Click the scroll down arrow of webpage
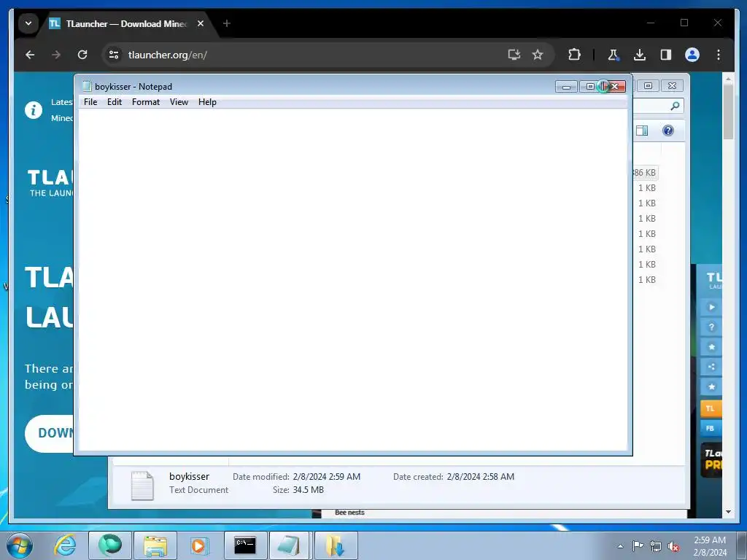747x560 pixels. pyautogui.click(x=728, y=512)
